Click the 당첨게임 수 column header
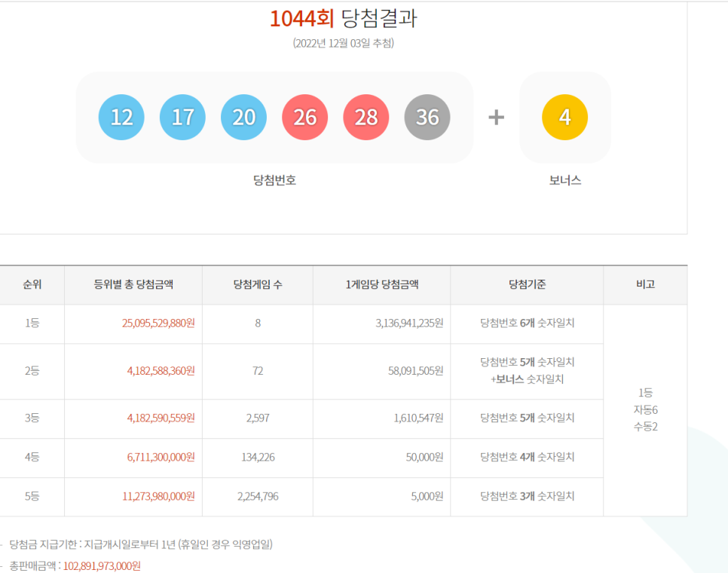The width and height of the screenshot is (728, 573). click(258, 285)
